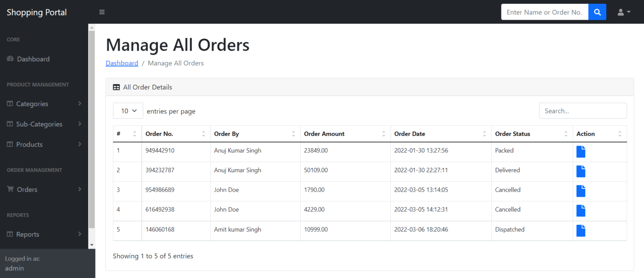The width and height of the screenshot is (644, 278).
Task: Click the document icon beside the Dispatched order
Action: click(581, 230)
